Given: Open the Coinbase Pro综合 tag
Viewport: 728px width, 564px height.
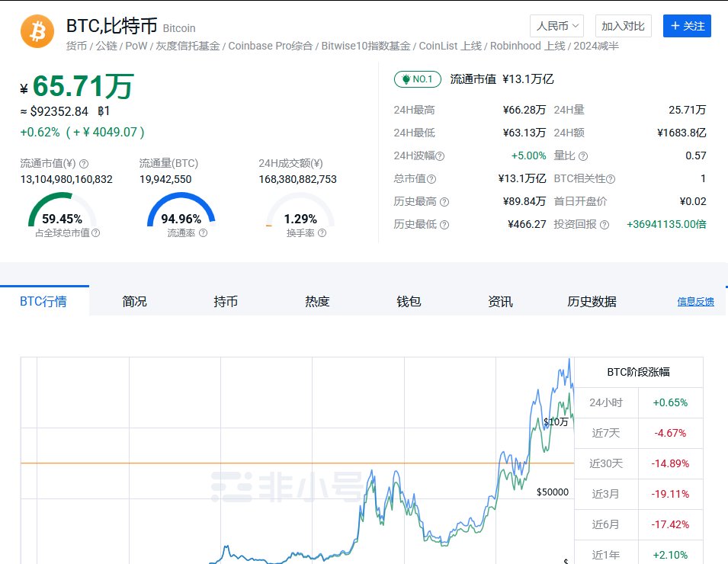Looking at the screenshot, I should click(x=270, y=46).
